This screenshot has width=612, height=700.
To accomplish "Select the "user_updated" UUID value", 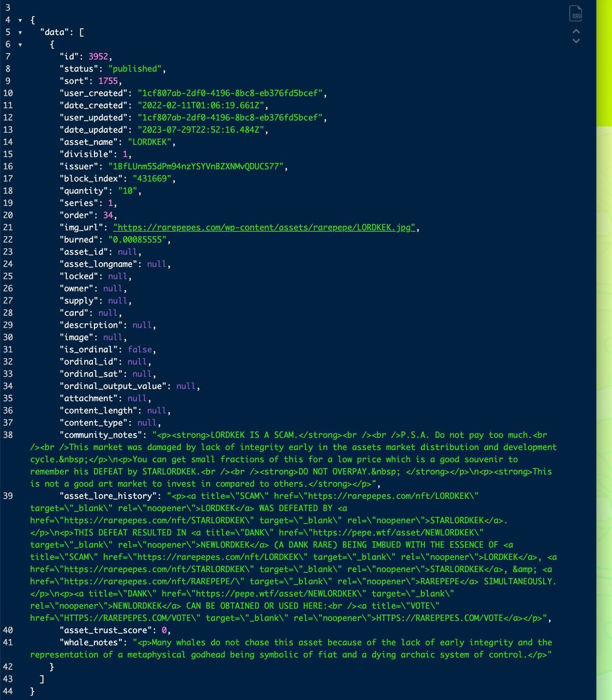I will coord(230,118).
